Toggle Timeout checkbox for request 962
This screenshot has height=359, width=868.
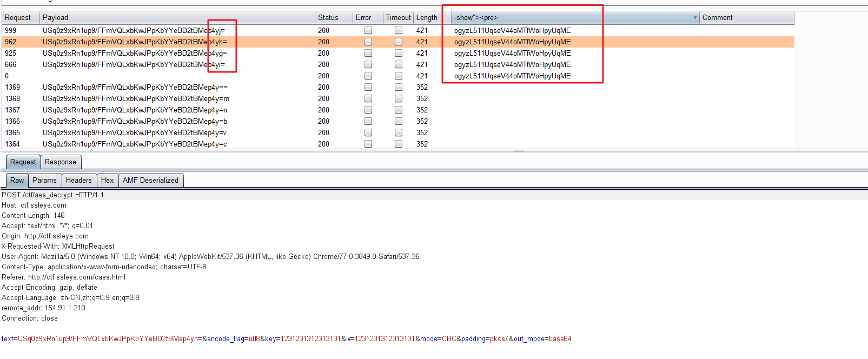[x=399, y=42]
